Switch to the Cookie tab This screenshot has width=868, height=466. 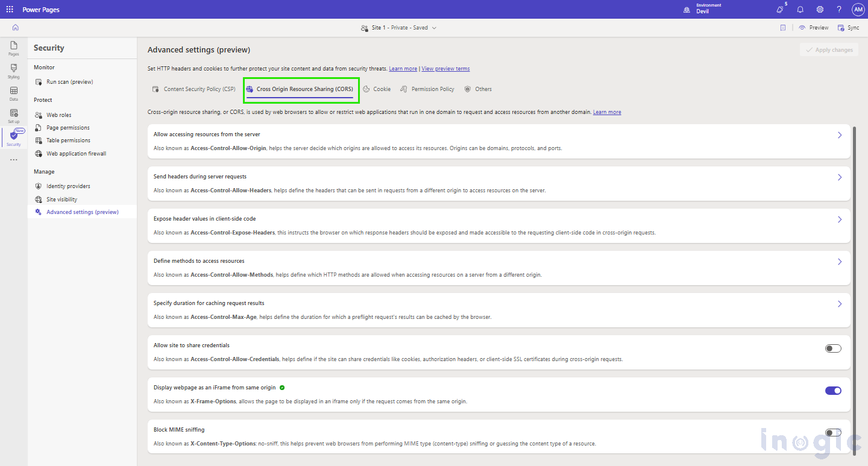(x=377, y=89)
